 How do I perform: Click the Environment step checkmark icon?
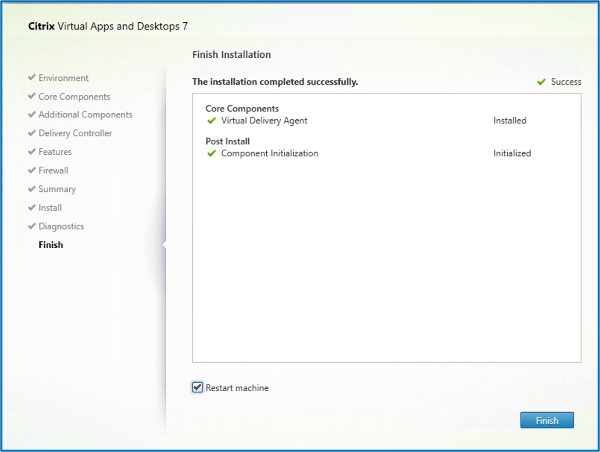coord(32,77)
